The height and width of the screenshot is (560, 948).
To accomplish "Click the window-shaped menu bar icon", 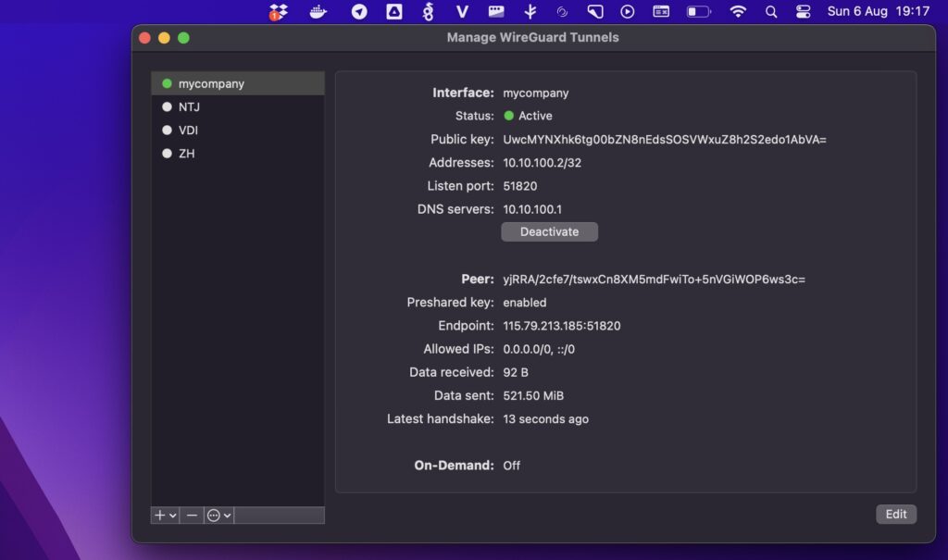I will click(661, 11).
